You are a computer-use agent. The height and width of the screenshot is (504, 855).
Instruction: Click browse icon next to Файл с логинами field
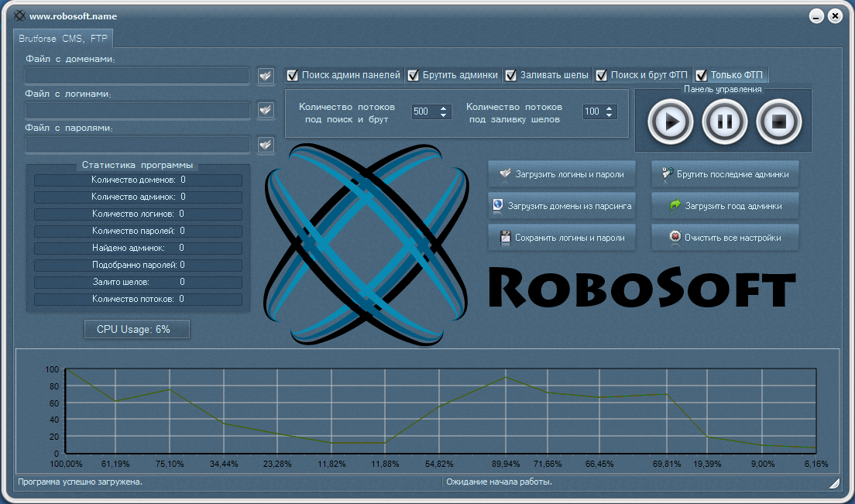(266, 110)
